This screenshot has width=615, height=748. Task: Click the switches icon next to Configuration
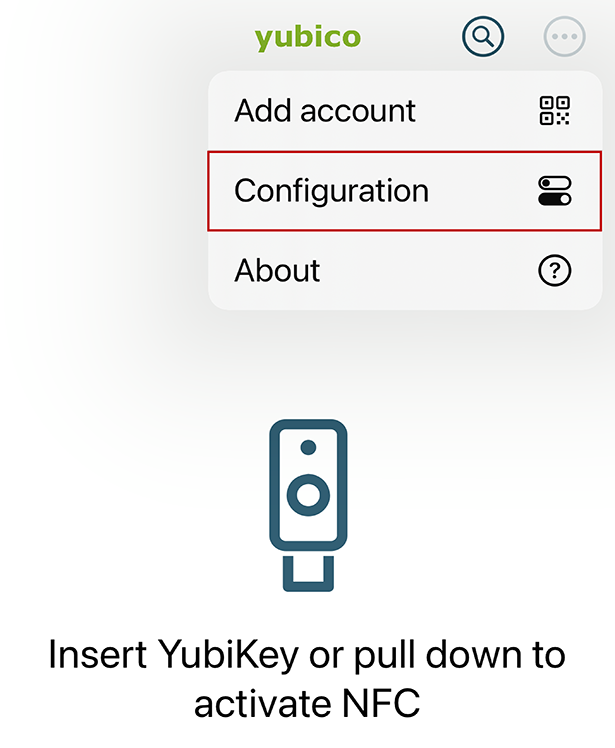coord(554,191)
